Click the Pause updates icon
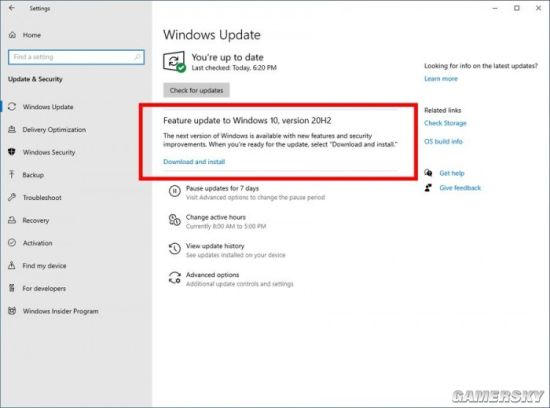The width and height of the screenshot is (550, 408). [175, 191]
